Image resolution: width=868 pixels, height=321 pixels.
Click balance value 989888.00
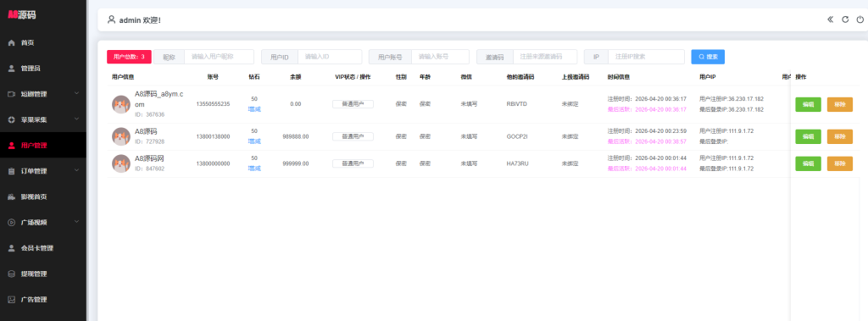pos(296,136)
